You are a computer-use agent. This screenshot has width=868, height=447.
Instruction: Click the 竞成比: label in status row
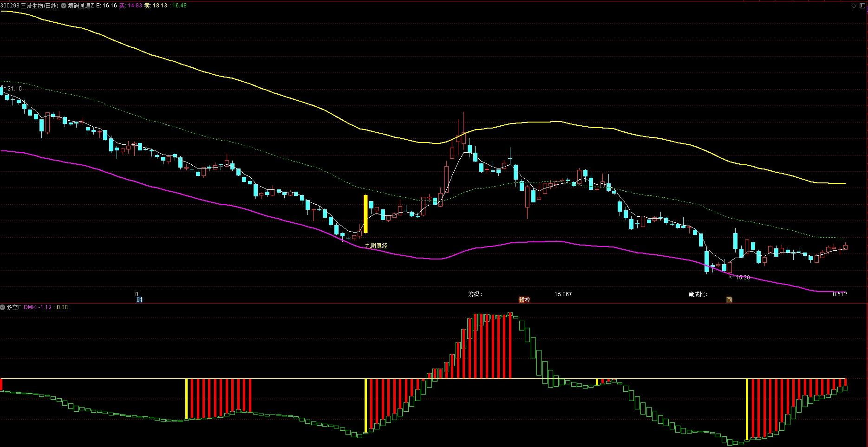pyautogui.click(x=698, y=294)
